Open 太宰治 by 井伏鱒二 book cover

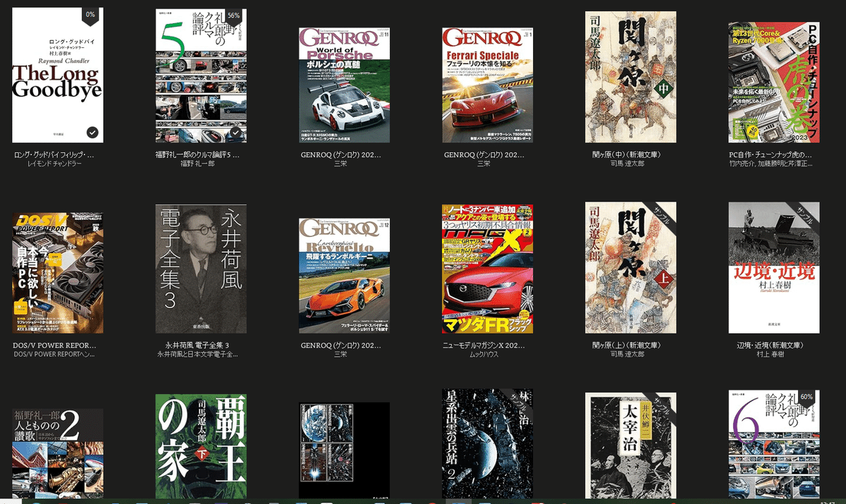631,445
